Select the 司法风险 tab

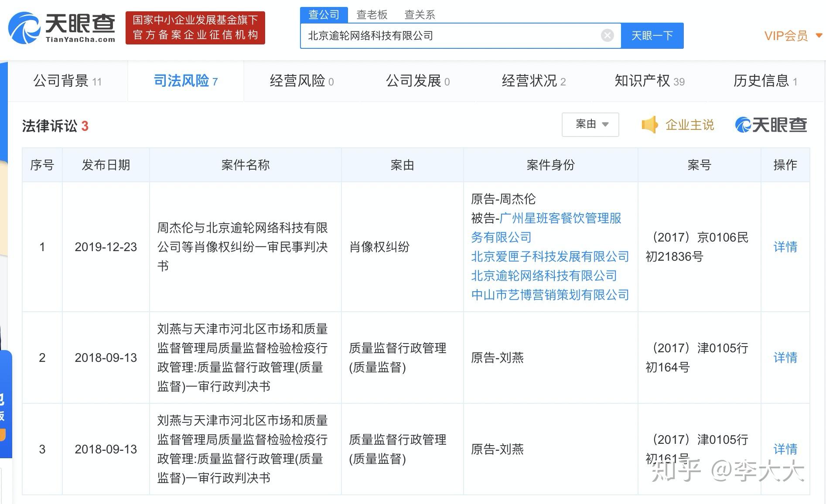186,81
